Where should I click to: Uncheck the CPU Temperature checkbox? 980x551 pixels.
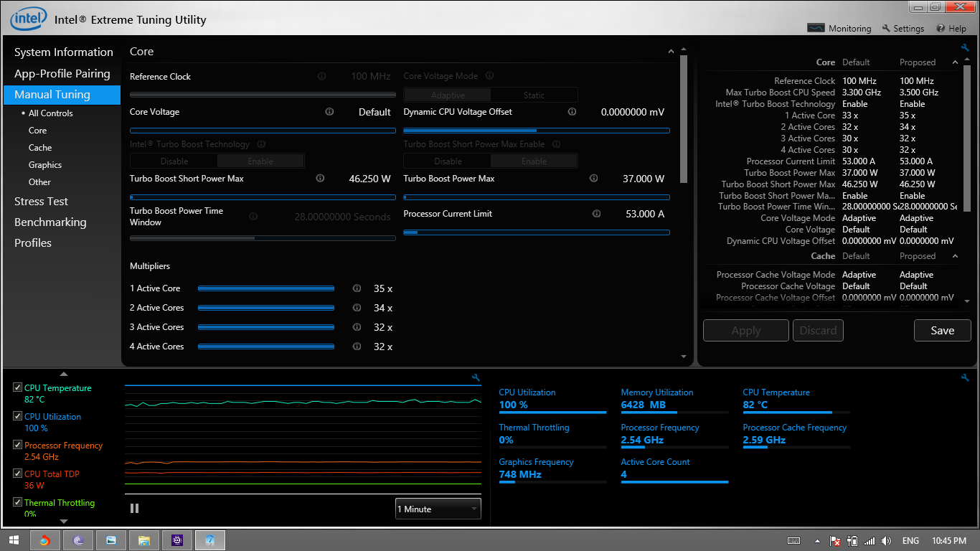point(17,387)
